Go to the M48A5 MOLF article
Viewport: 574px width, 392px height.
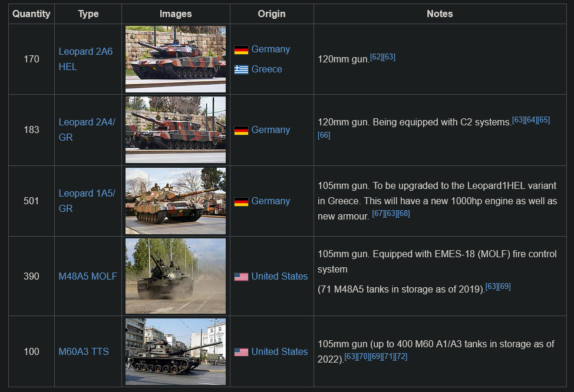pyautogui.click(x=88, y=277)
